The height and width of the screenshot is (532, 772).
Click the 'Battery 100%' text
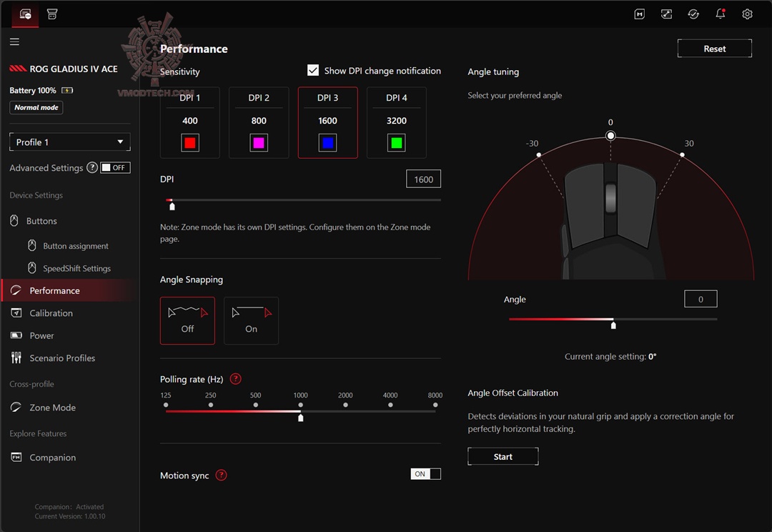(x=32, y=90)
